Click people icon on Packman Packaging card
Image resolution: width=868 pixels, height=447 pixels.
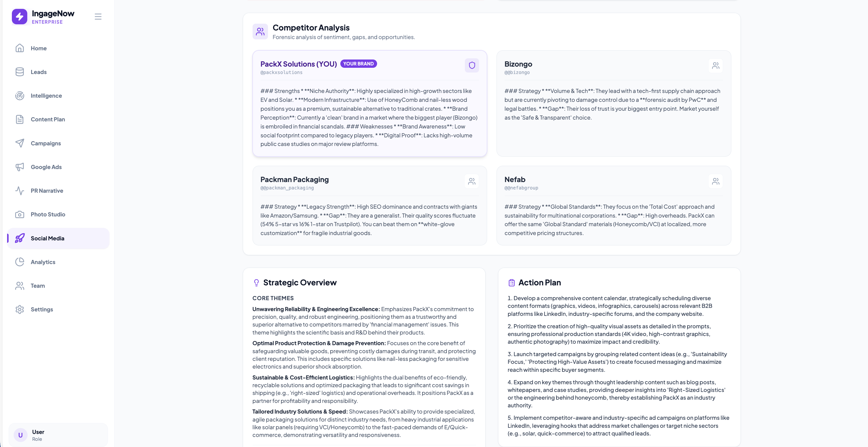click(472, 181)
